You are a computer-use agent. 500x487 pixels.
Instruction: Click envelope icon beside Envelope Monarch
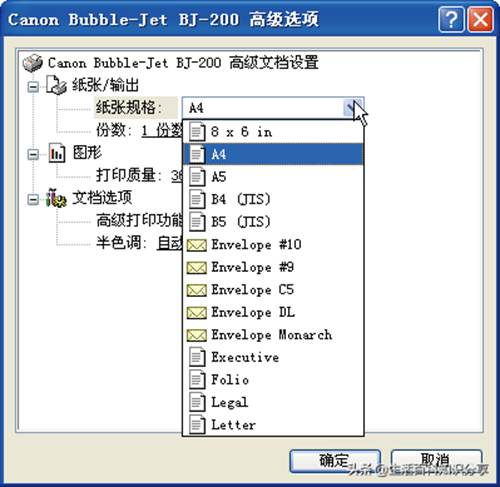pyautogui.click(x=197, y=335)
